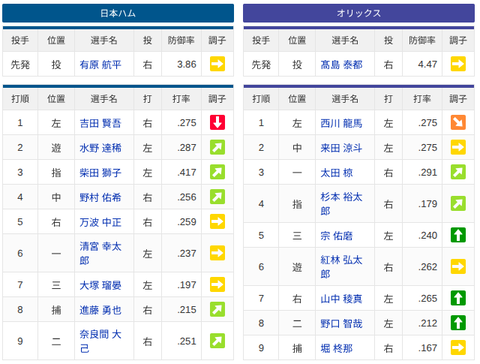Open 奈良間 大己's player link
The height and width of the screenshot is (364, 480).
coord(100,341)
